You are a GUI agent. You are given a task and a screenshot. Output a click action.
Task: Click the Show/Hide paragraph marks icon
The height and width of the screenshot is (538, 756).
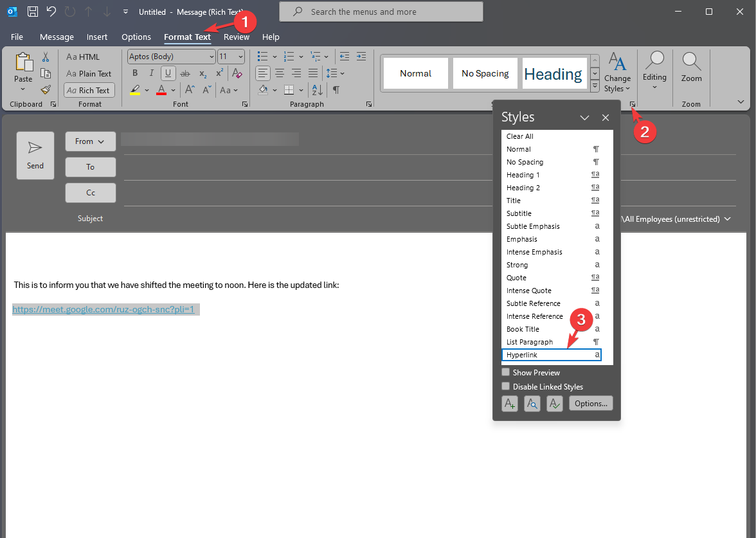(x=336, y=90)
